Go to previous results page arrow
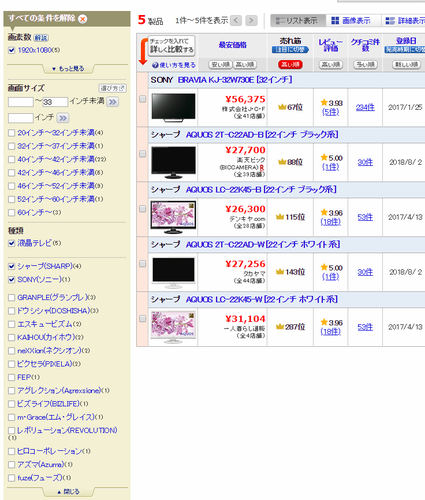 tap(236, 21)
